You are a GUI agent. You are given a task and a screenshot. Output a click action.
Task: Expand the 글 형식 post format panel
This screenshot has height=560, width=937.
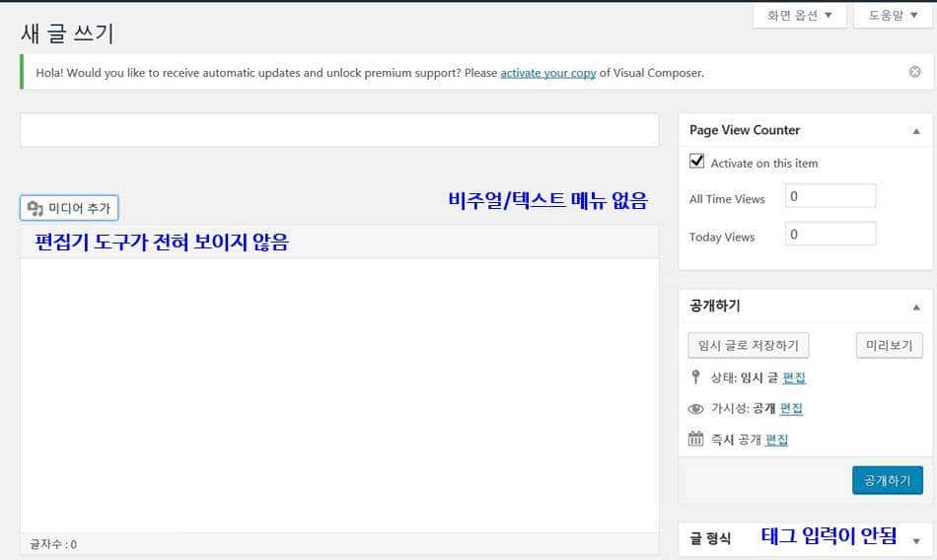916,541
